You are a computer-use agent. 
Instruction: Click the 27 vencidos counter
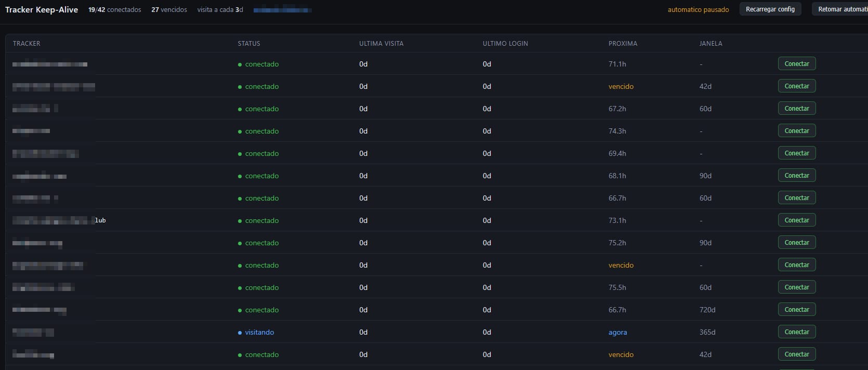169,9
